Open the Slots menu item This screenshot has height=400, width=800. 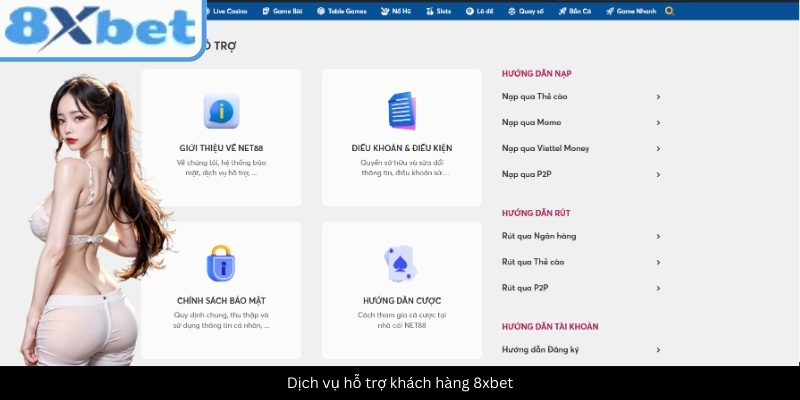pos(438,11)
